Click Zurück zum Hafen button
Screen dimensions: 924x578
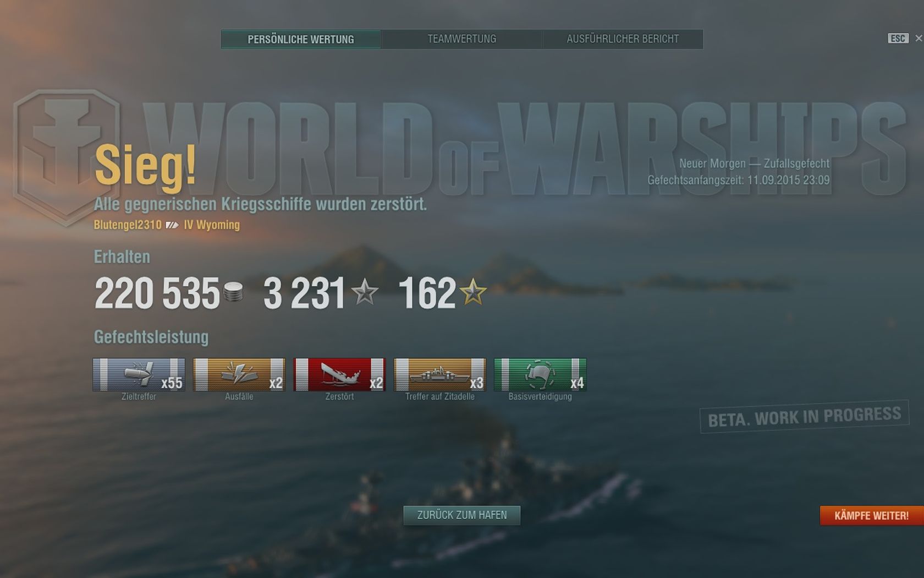tap(462, 515)
